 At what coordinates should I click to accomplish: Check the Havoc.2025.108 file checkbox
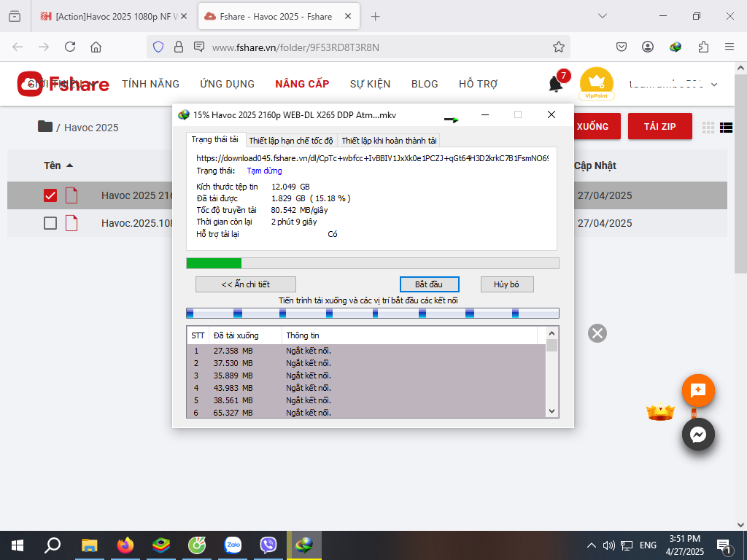click(x=50, y=223)
